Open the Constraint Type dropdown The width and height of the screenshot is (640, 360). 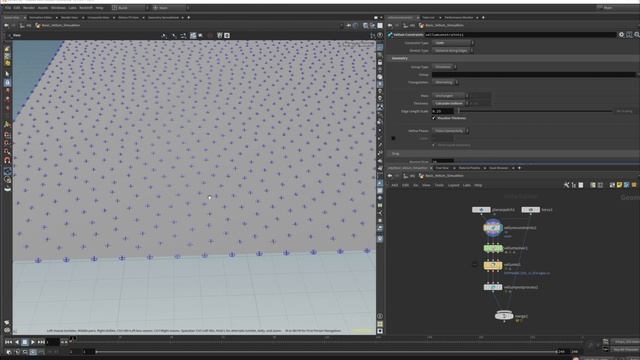coord(453,42)
